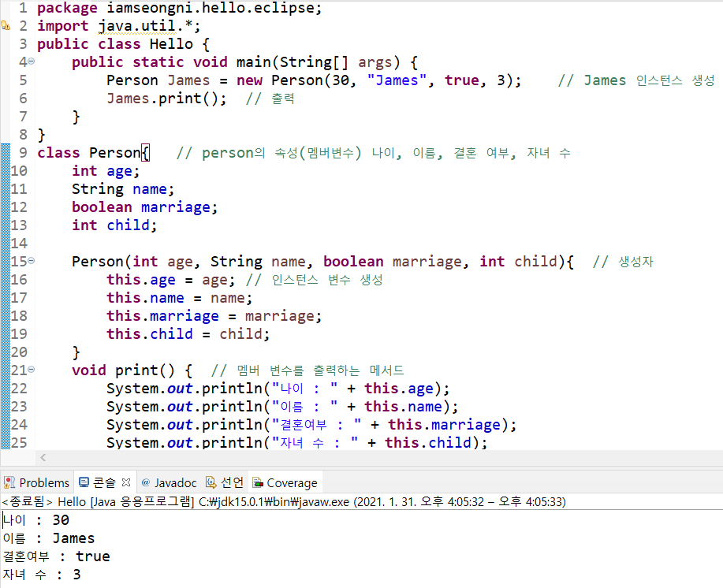Click 'James.print();' on line 6
Image resolution: width=723 pixels, height=588 pixels.
tap(167, 99)
